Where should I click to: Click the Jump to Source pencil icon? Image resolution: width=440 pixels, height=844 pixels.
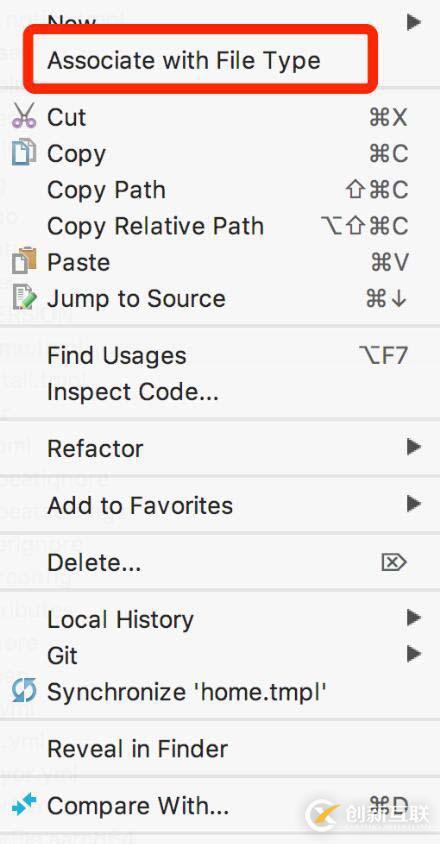24,298
